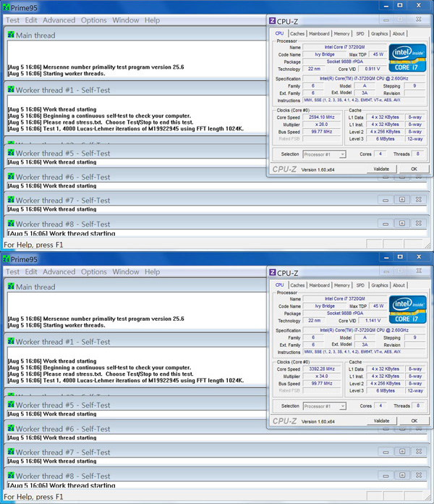Open Edit menu in bottom Prime95 window
434x504 pixels.
pyautogui.click(x=31, y=272)
